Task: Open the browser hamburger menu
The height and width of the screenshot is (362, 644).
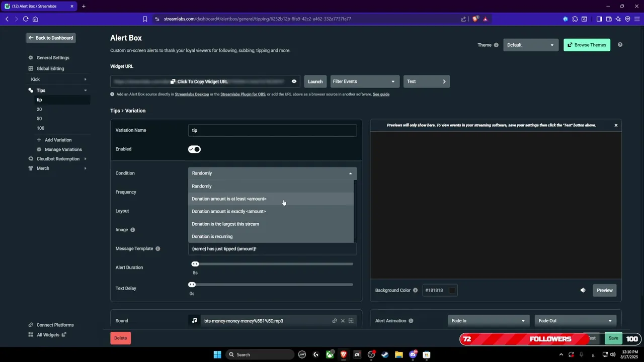Action: pos(637,19)
